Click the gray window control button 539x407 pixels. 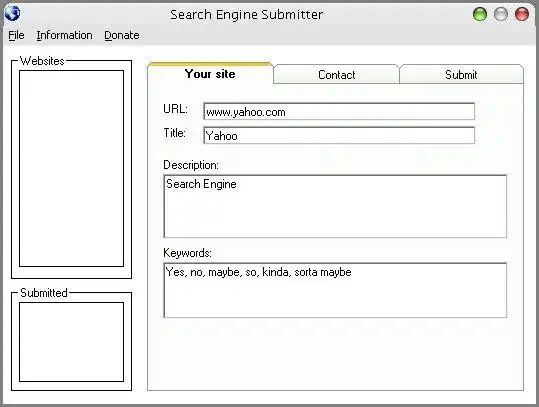pos(500,14)
